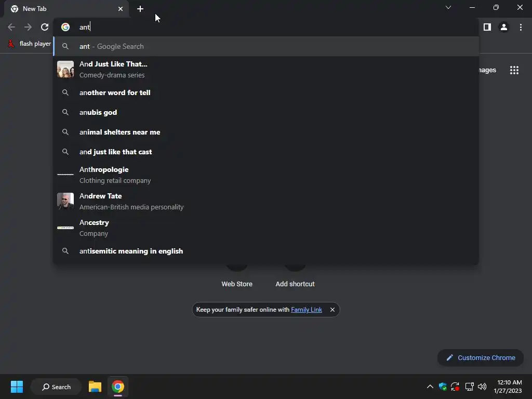Select 'ant - Google Search' suggestion

(x=266, y=46)
